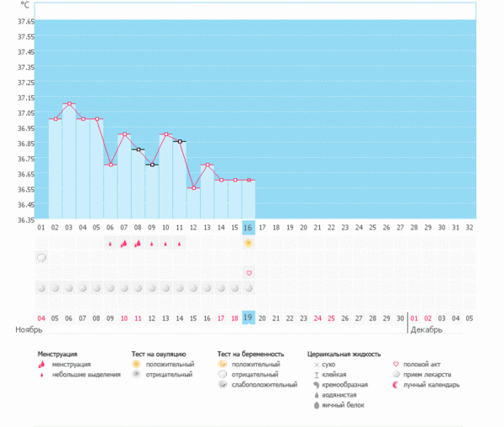
Task: Click the 'Декабрь' month label
Action: [x=426, y=330]
